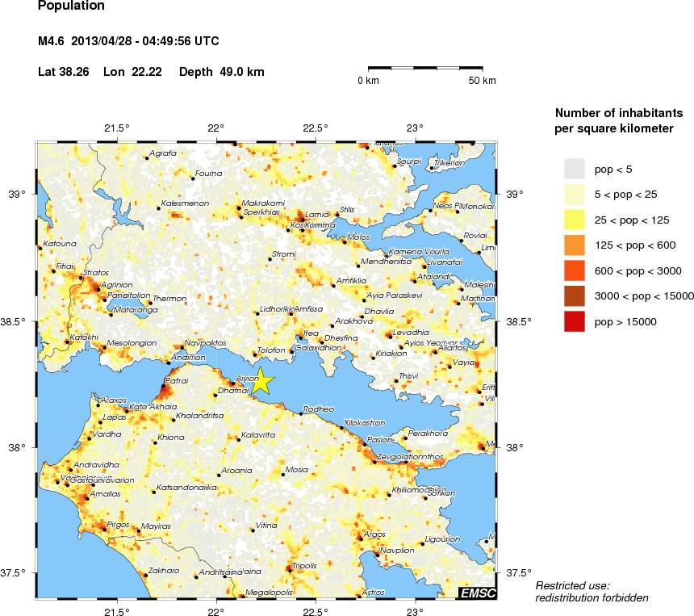Pick the brown '3000 < pop < 15000' swatch

point(574,295)
